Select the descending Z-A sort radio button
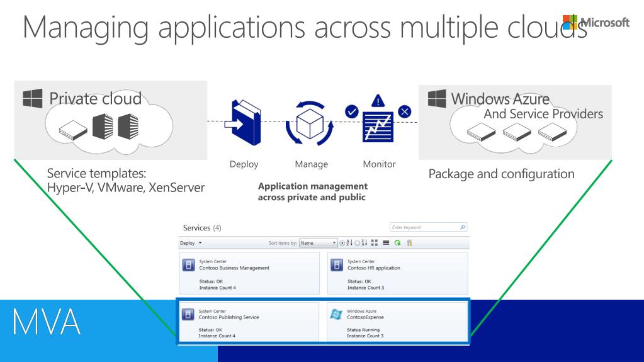 point(358,243)
